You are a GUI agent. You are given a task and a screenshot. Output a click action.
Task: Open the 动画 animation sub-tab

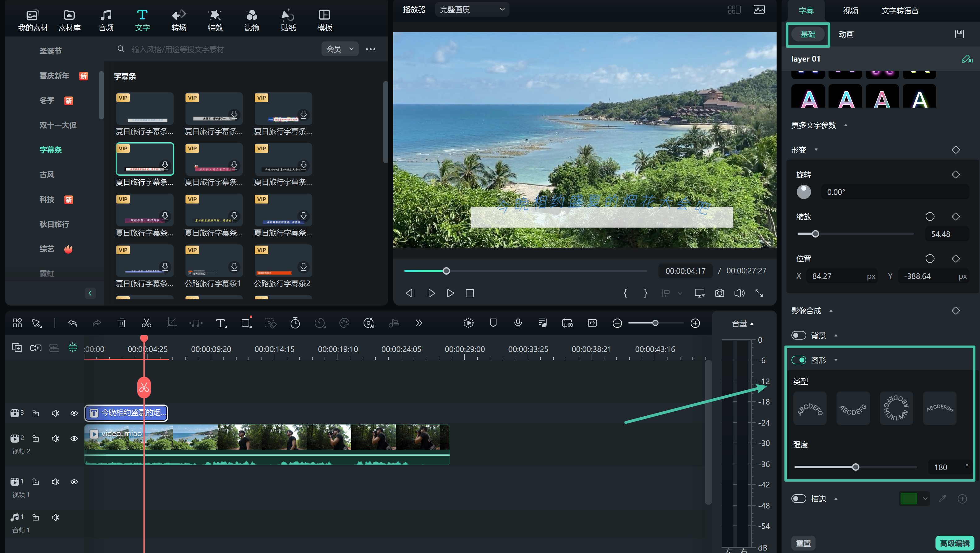tap(846, 34)
